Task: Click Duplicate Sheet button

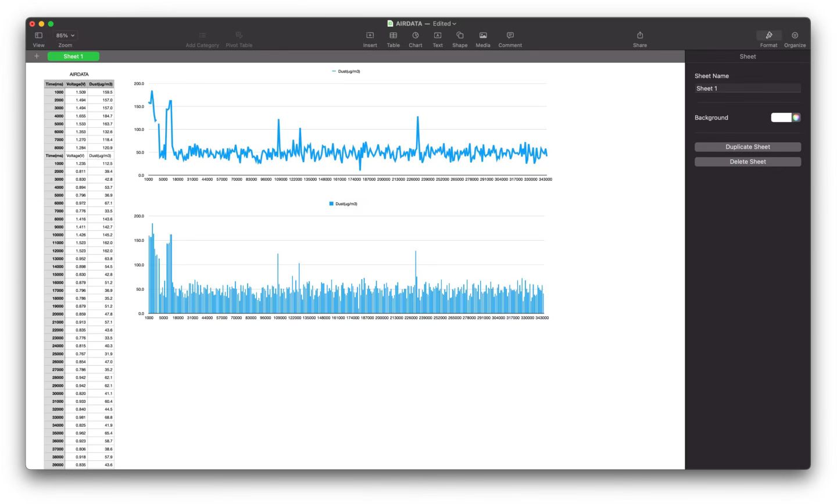Action: point(747,147)
